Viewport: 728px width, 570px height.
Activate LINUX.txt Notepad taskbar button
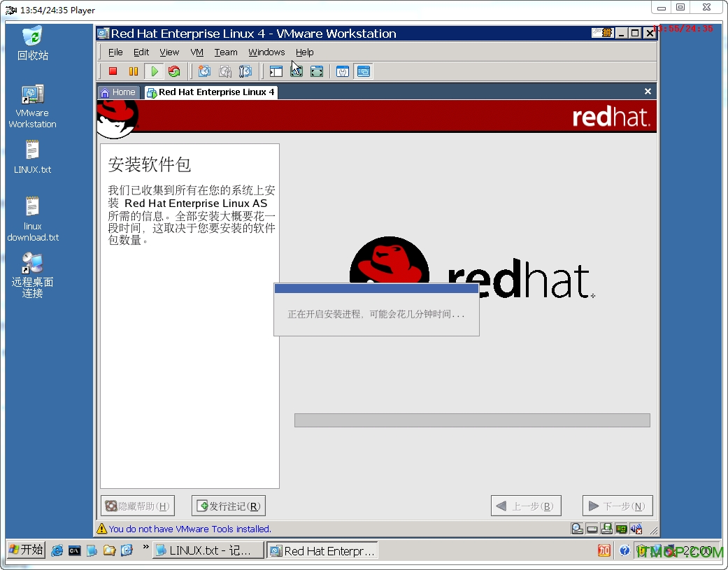pos(208,550)
